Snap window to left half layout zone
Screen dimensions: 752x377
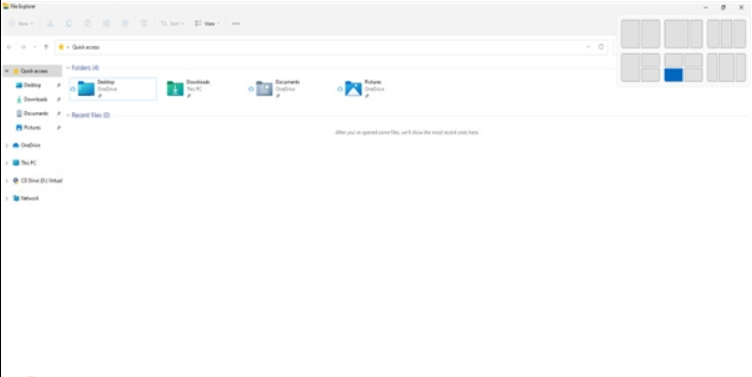pyautogui.click(x=630, y=34)
